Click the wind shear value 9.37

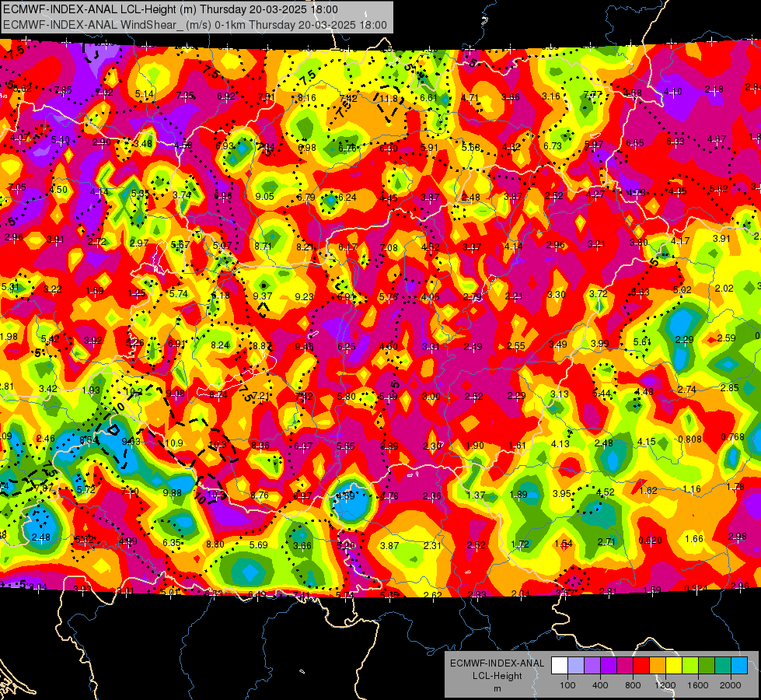pyautogui.click(x=263, y=296)
